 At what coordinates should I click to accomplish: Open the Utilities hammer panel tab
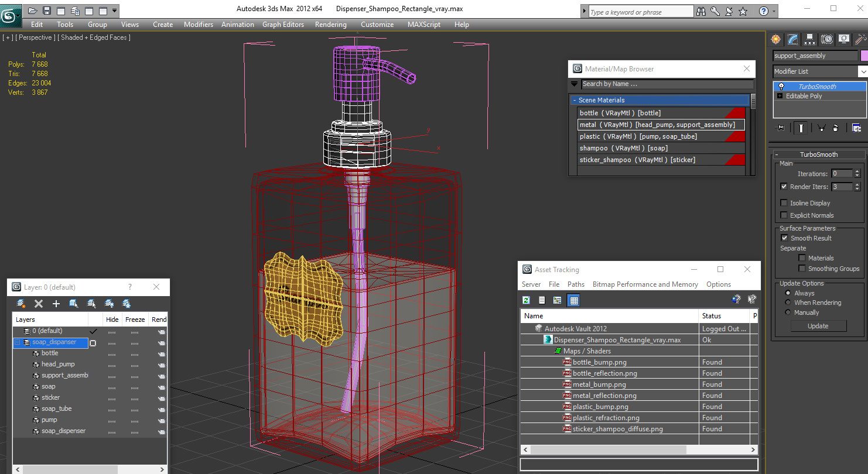tap(860, 39)
